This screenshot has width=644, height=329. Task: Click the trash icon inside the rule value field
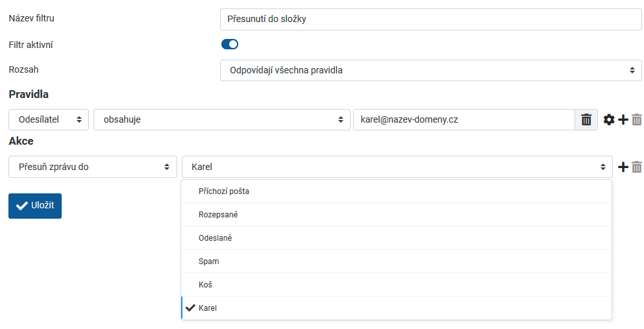coord(586,120)
